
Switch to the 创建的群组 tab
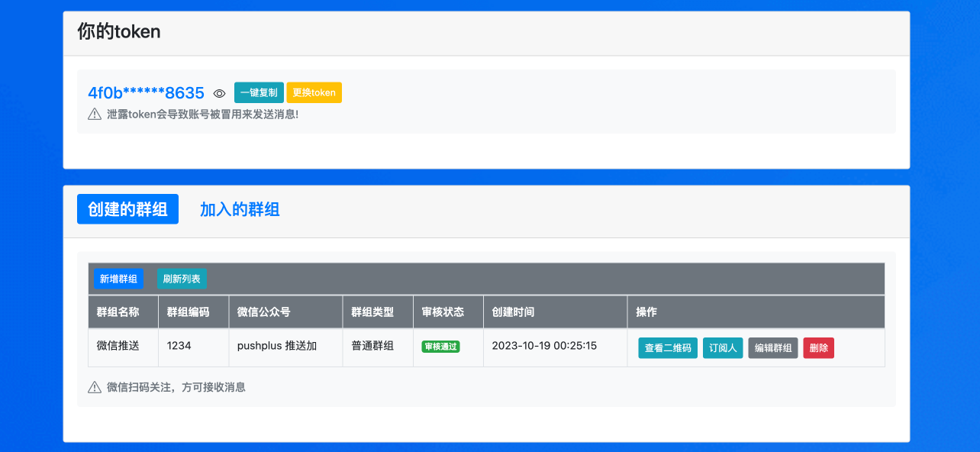click(127, 209)
